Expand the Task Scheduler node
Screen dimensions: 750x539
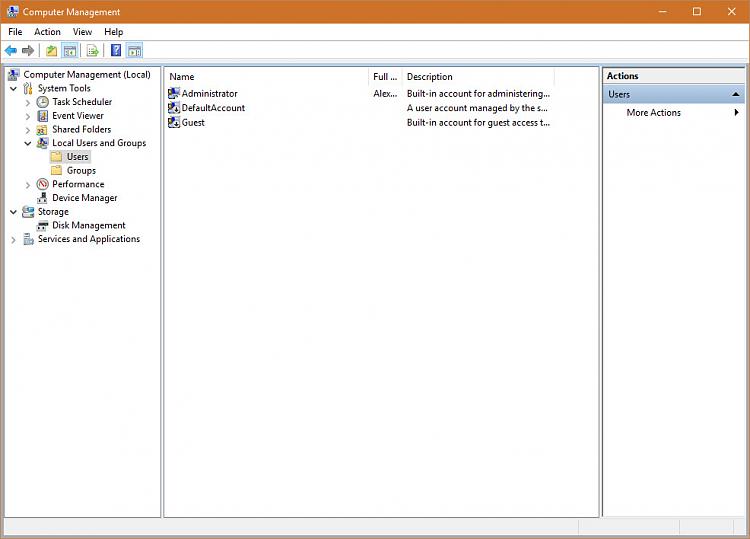[x=28, y=102]
